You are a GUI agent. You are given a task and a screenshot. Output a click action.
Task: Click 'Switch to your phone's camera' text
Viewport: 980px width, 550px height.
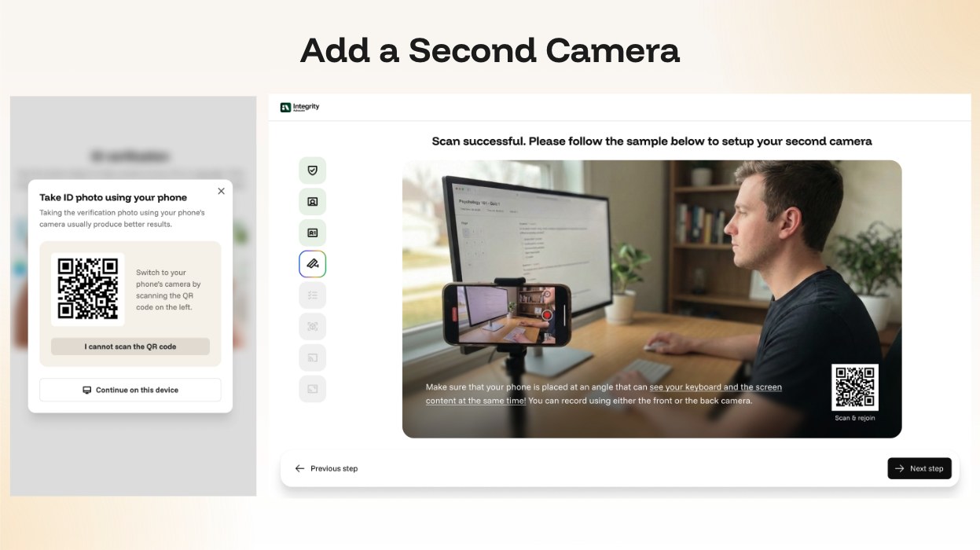(x=168, y=290)
